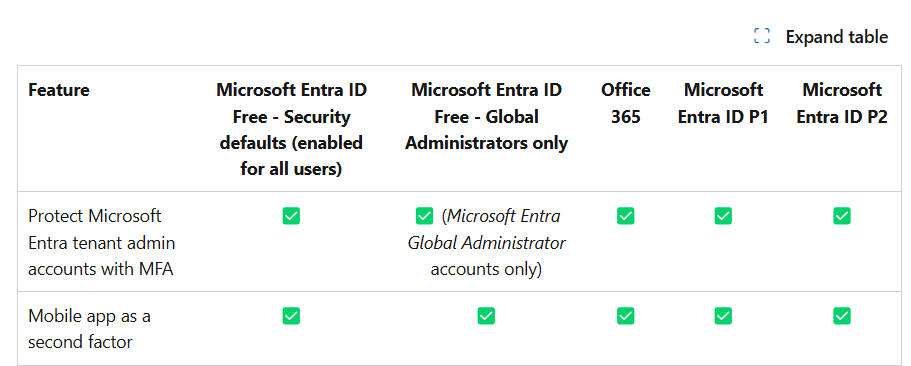The image size is (911, 366).
Task: Click Security defaults checkmark for admin MFA row
Action: click(x=291, y=216)
